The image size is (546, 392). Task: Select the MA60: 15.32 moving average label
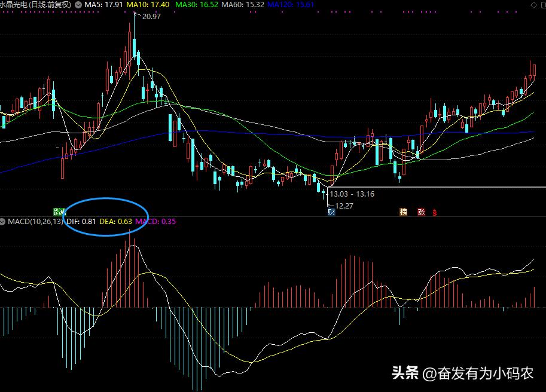click(x=243, y=5)
